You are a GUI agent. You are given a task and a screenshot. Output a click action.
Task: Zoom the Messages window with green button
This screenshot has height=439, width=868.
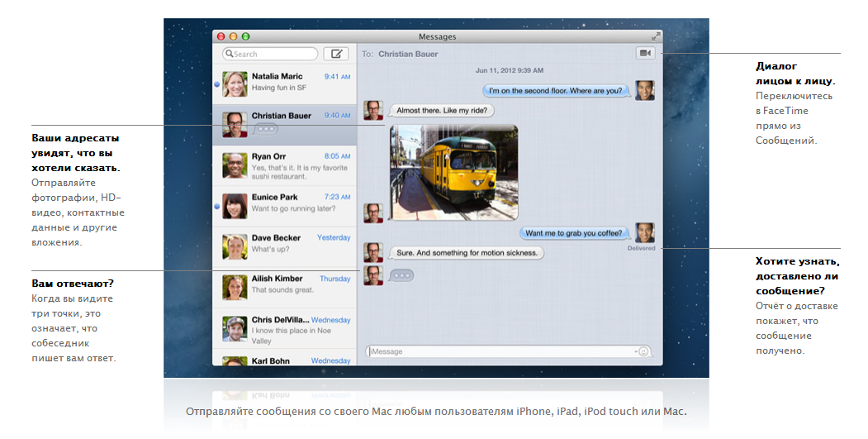click(x=246, y=36)
